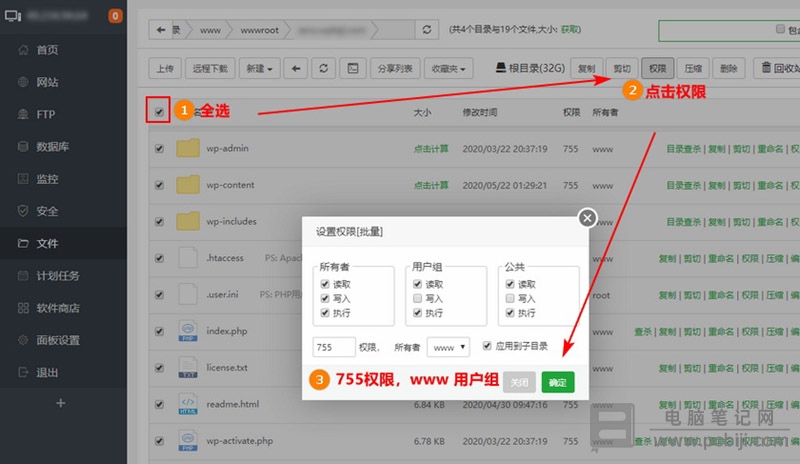This screenshot has height=464, width=800.
Task: Click the plus icon below sidebar menu
Action: (61, 403)
